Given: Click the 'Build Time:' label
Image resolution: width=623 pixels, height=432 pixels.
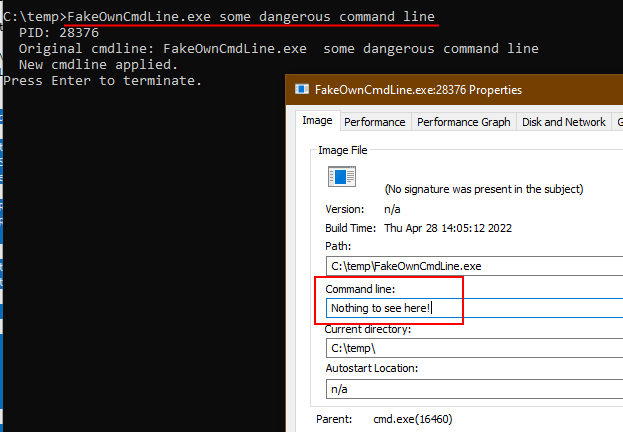Looking at the screenshot, I should (350, 228).
